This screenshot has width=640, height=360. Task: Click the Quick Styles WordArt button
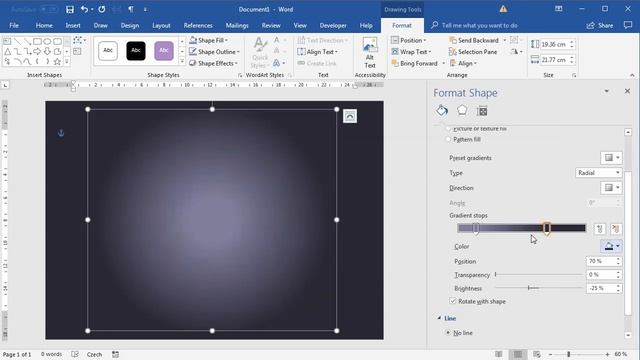point(260,53)
